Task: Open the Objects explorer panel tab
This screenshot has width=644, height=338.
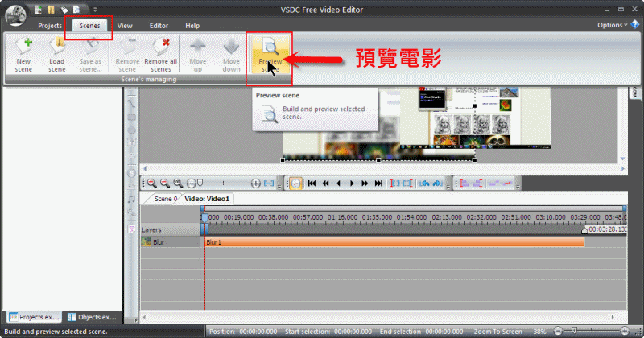Action: point(92,317)
